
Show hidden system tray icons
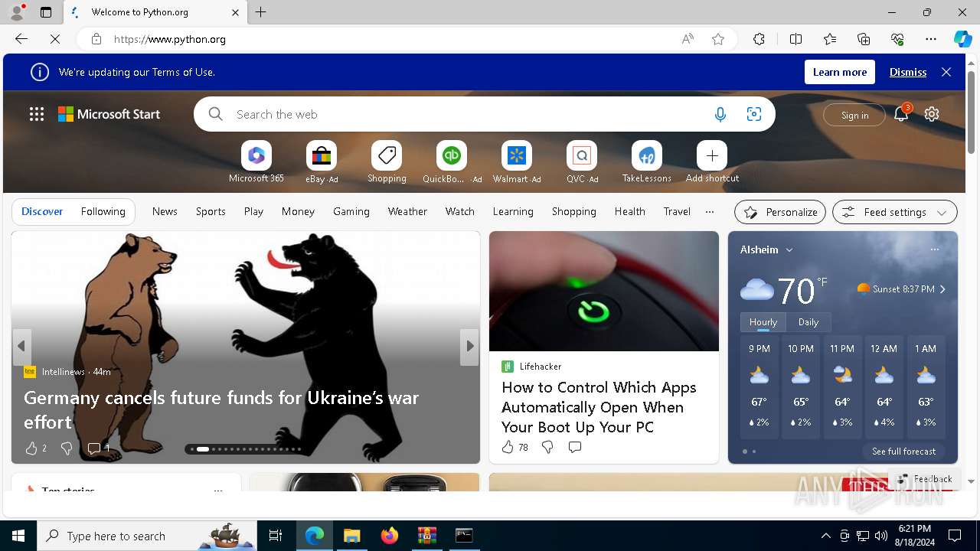pos(825,536)
